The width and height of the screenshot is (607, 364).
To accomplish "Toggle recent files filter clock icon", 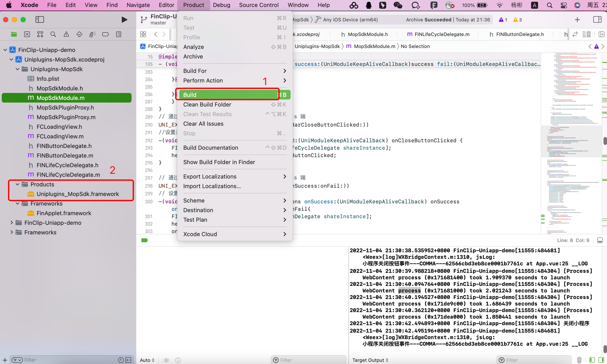I will coord(121,360).
